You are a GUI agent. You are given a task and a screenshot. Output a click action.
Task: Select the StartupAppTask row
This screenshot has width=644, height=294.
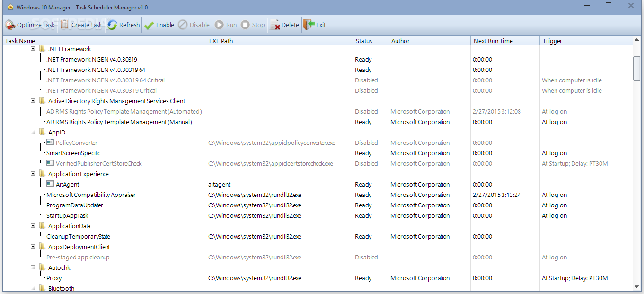pyautogui.click(x=68, y=215)
